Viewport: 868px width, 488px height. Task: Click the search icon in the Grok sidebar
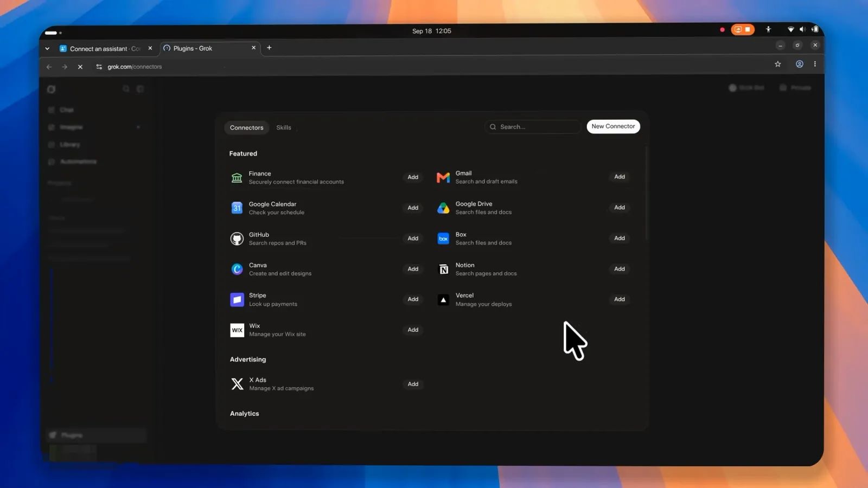[x=126, y=89]
